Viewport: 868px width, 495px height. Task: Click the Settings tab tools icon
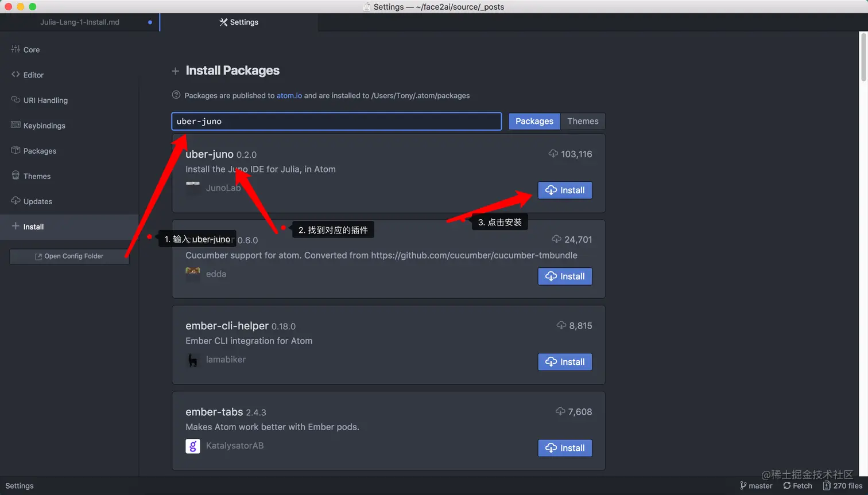click(x=223, y=22)
